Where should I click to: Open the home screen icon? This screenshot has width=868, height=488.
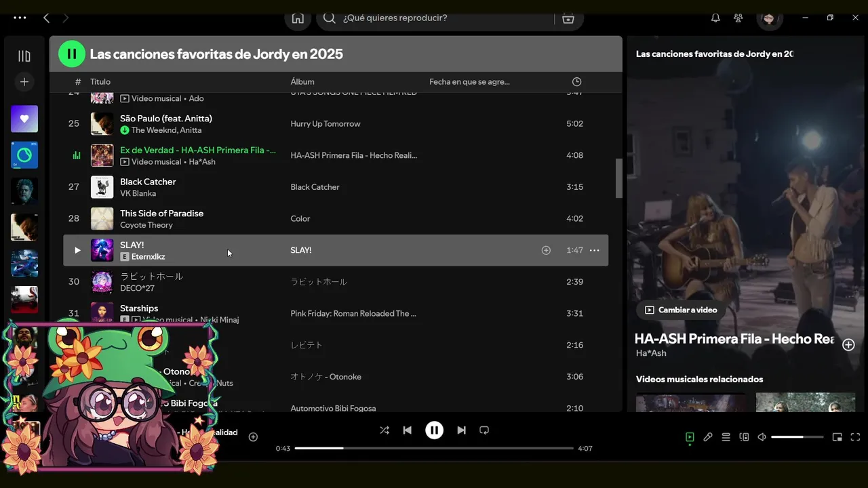point(298,18)
